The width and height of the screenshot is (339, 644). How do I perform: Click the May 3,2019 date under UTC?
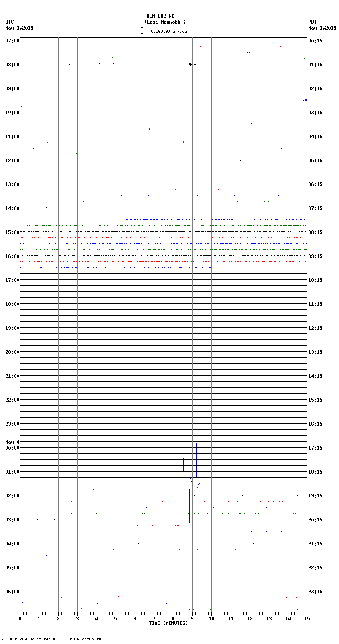(x=20, y=28)
